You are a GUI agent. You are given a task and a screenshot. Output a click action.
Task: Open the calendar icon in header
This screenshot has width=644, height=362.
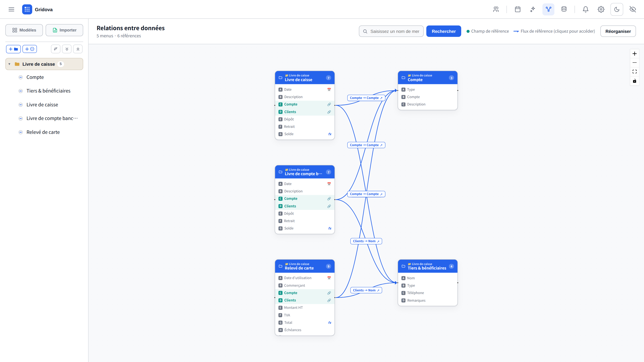(x=517, y=9)
